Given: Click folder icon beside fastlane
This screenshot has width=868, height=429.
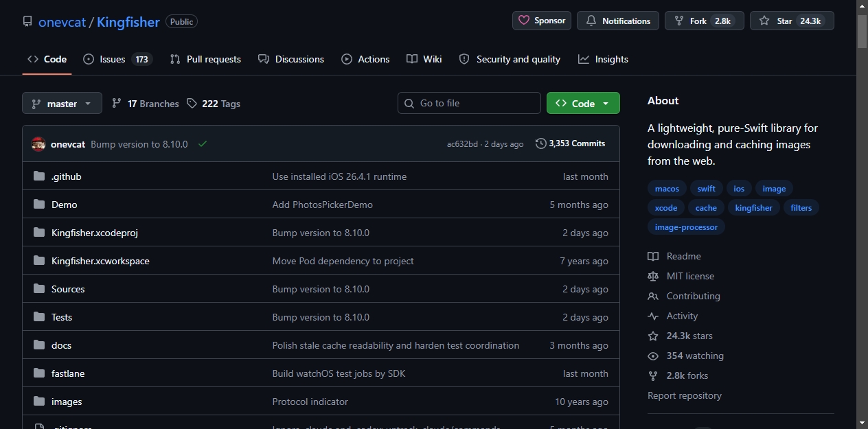Looking at the screenshot, I should [39, 373].
